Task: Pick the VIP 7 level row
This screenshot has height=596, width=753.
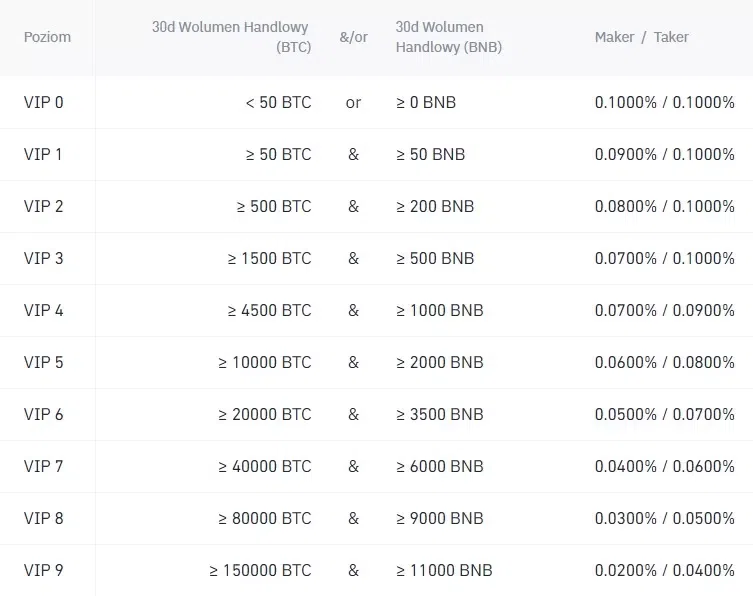Action: [x=44, y=466]
